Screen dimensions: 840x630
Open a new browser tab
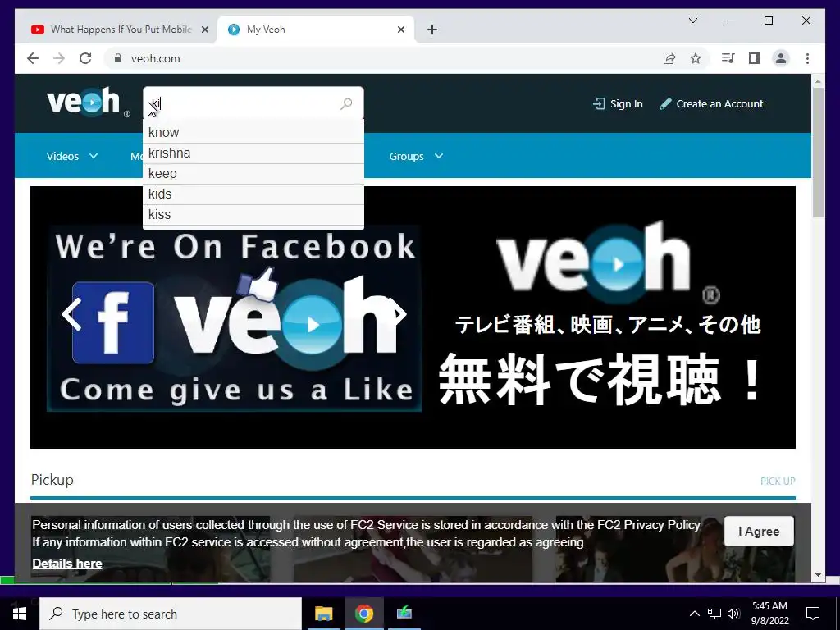(432, 30)
